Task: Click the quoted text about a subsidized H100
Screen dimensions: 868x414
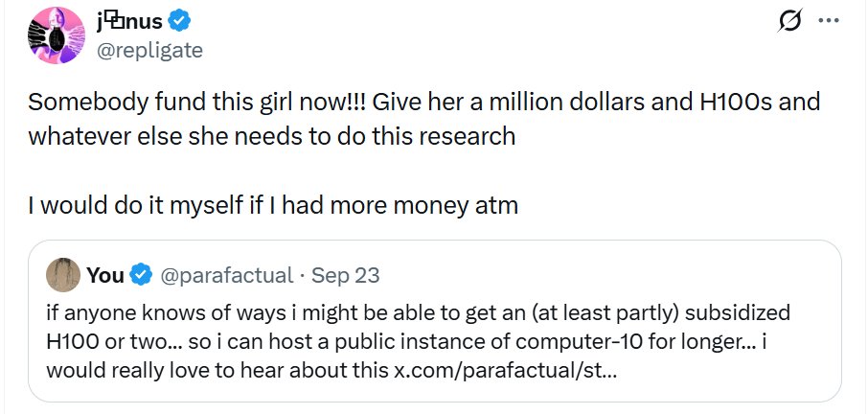Action: coord(418,312)
